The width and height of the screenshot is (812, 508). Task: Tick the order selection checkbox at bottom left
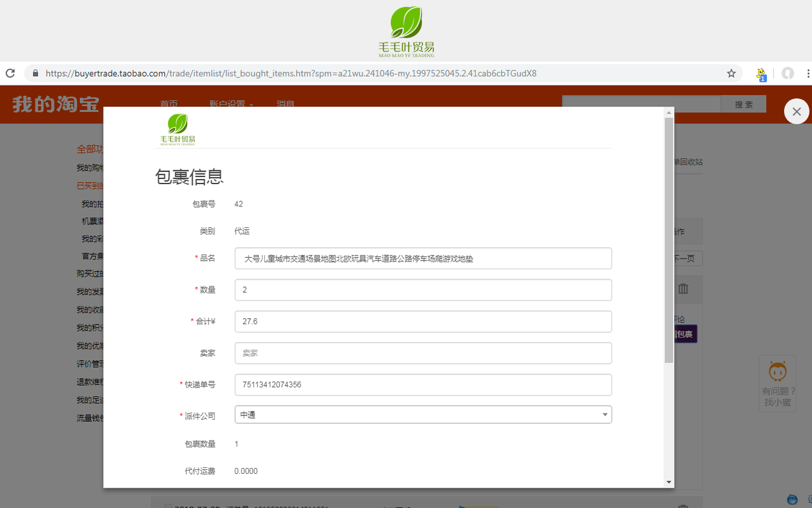coord(167,506)
